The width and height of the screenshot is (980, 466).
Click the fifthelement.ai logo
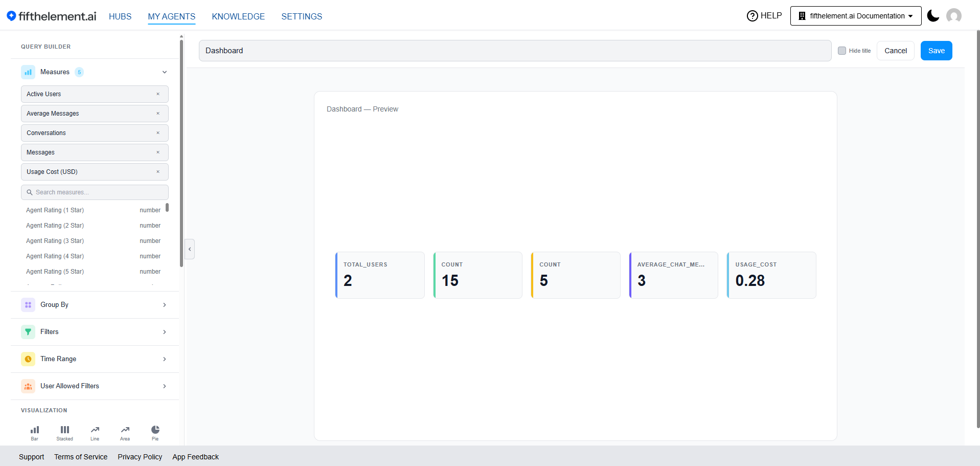click(x=51, y=16)
